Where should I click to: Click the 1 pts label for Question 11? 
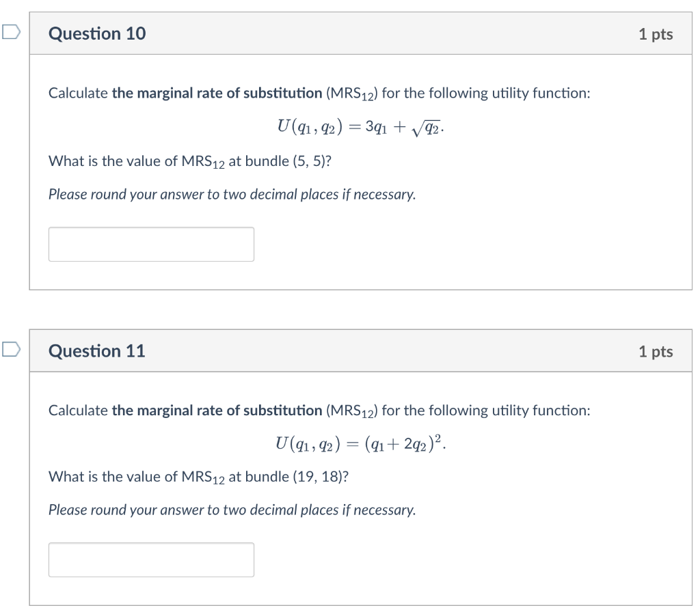coord(657,350)
